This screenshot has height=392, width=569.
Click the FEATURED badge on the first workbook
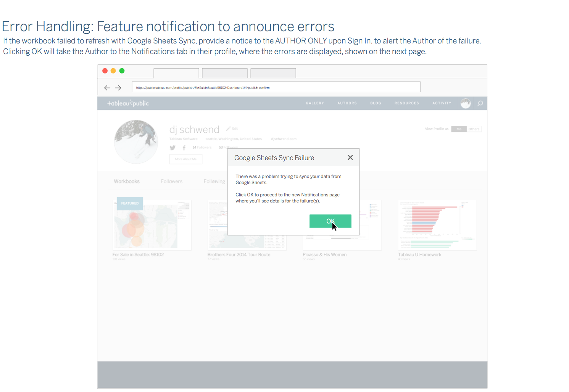click(130, 203)
